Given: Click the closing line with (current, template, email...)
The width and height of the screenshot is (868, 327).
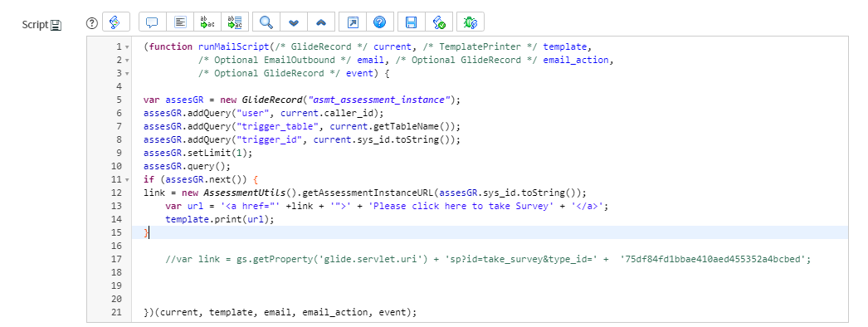Looking at the screenshot, I should [x=280, y=313].
